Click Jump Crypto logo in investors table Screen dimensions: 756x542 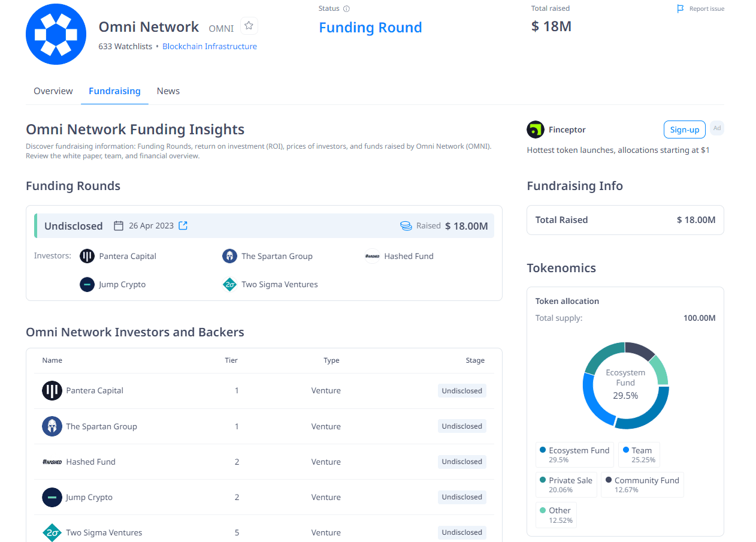(x=52, y=497)
